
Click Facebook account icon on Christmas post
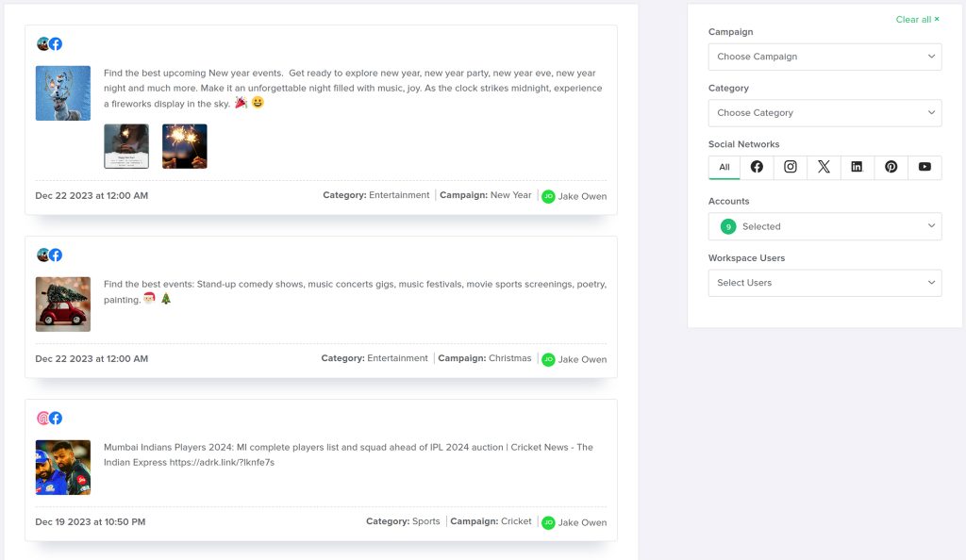pyautogui.click(x=56, y=255)
